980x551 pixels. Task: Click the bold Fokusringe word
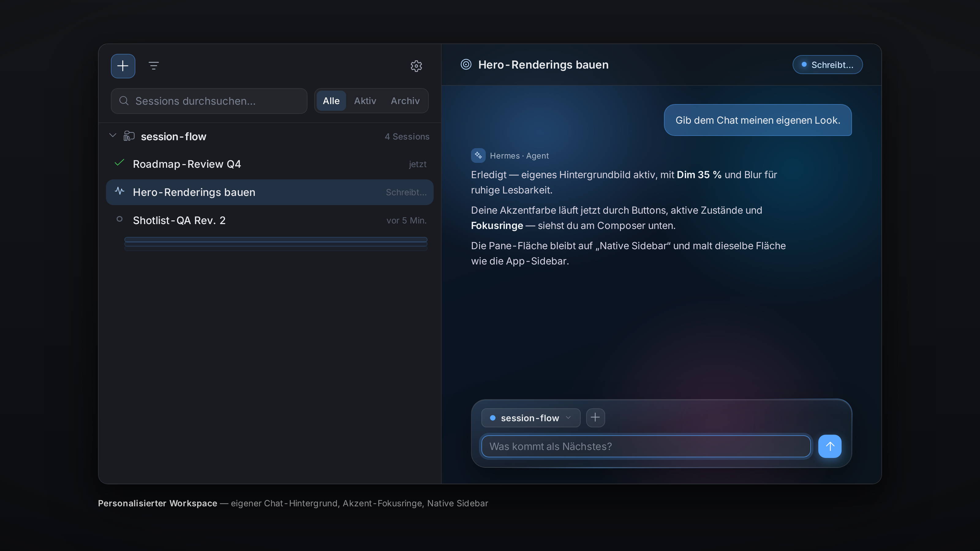tap(497, 226)
